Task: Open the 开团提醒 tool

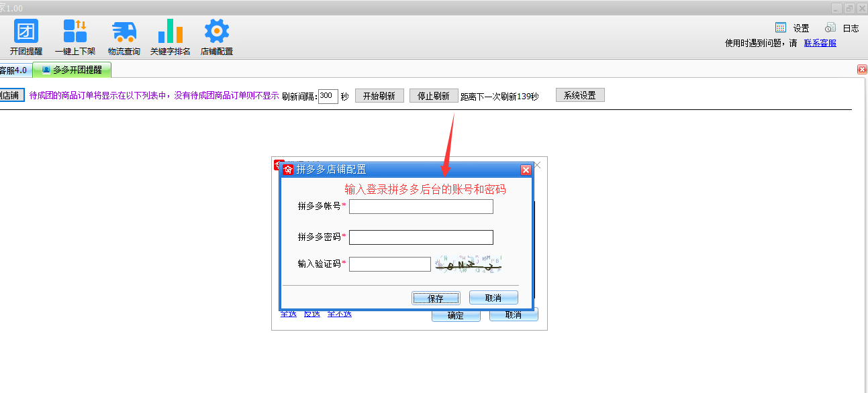Action: point(26,37)
